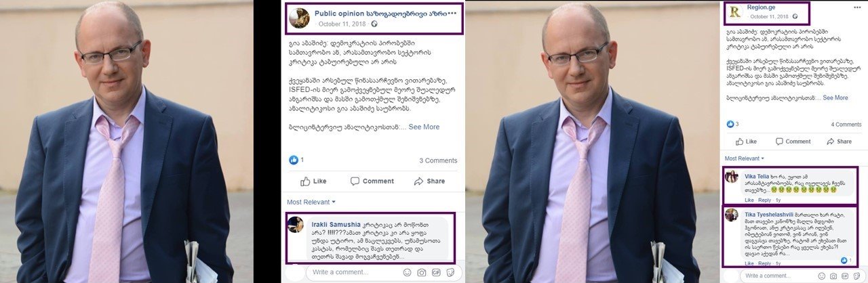Share the Public opinion post
868x283 pixels.
(x=429, y=181)
